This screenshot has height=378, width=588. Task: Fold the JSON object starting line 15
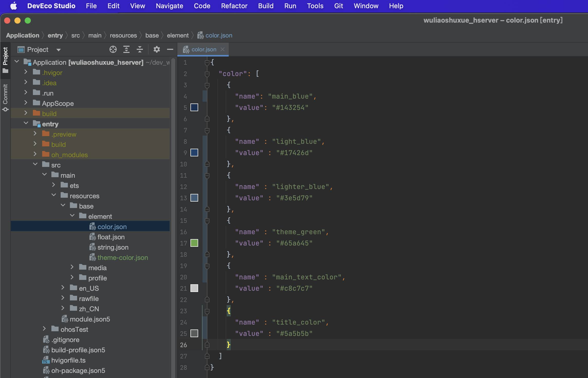click(207, 221)
